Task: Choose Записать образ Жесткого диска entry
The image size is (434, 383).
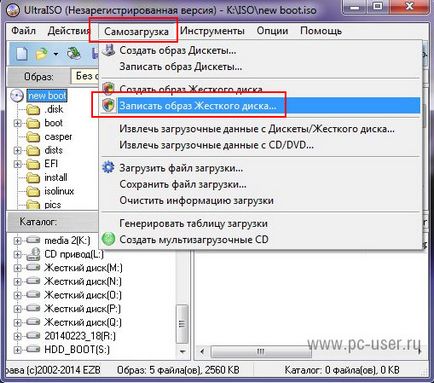Action: pos(261,106)
